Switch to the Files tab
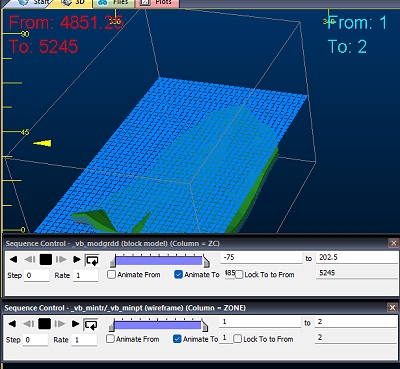 click(x=114, y=3)
